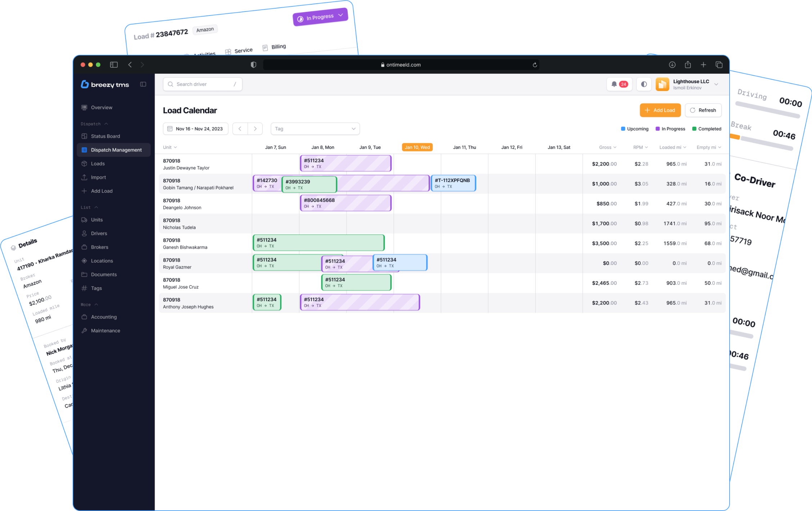Expand Lighthouse LLC account menu

(x=716, y=84)
